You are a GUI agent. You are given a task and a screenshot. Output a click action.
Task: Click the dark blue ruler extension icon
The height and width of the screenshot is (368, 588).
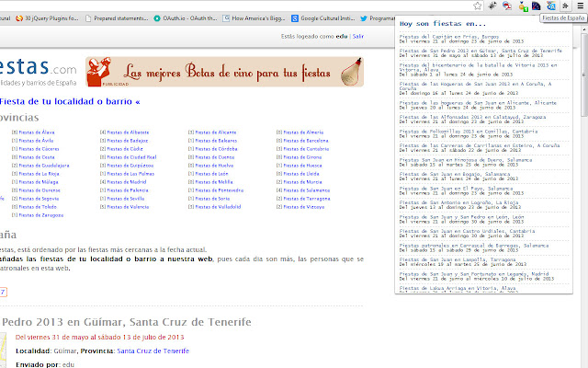(537, 6)
